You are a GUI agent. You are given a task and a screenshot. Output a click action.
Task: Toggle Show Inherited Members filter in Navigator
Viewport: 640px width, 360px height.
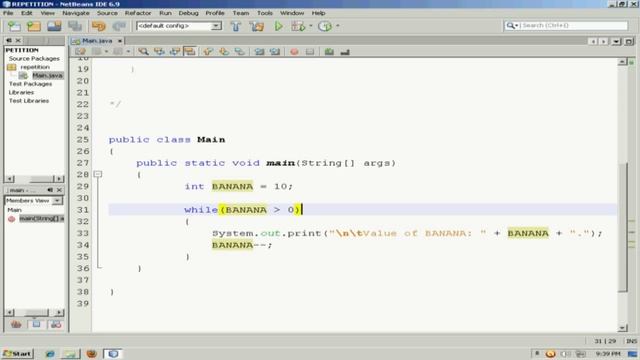click(16, 324)
